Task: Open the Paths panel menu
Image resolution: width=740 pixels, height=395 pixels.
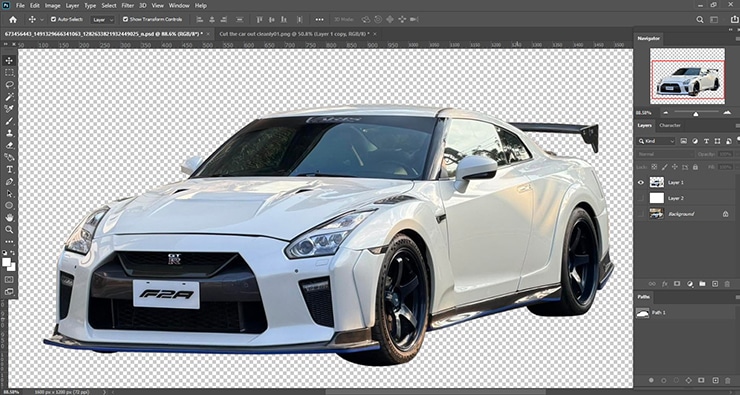Action: point(737,297)
